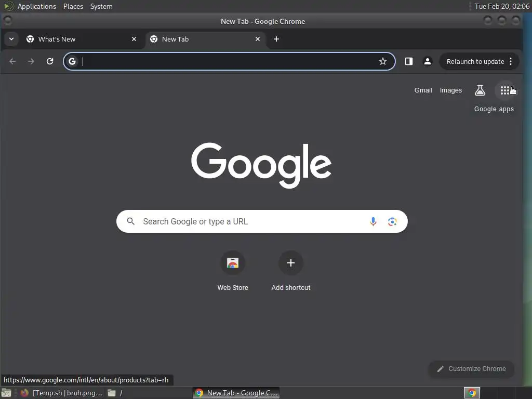Click the show desktop icon in taskbar
Viewport: 532px width, 399px height.
[6, 393]
